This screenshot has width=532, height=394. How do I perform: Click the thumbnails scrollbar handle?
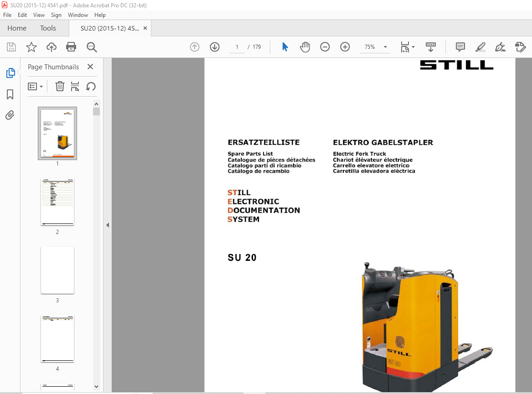point(96,111)
